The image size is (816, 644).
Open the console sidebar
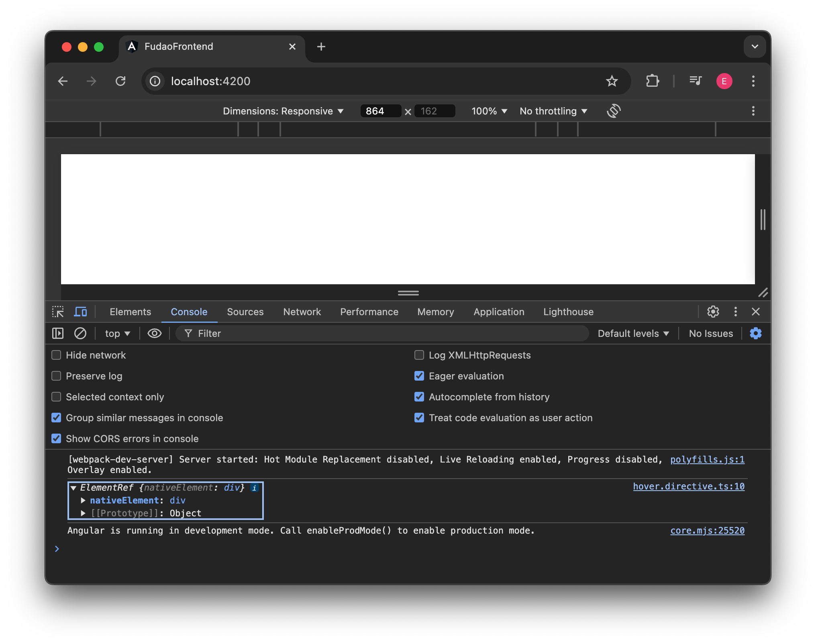point(58,333)
